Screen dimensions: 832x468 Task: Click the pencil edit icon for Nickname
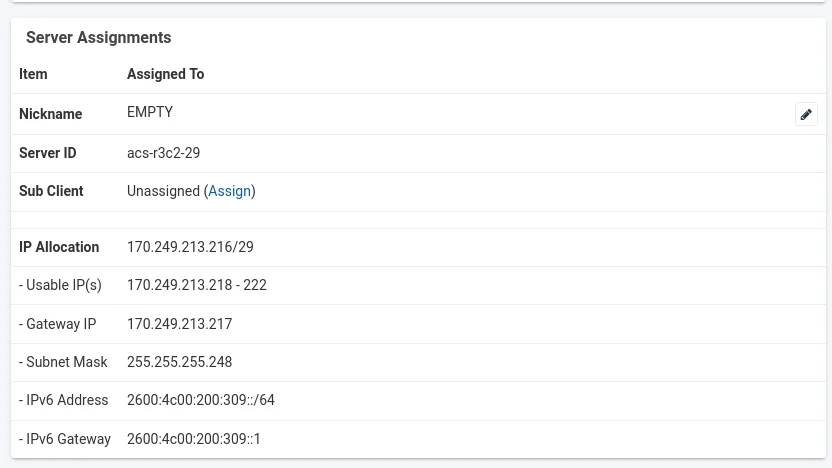point(806,114)
